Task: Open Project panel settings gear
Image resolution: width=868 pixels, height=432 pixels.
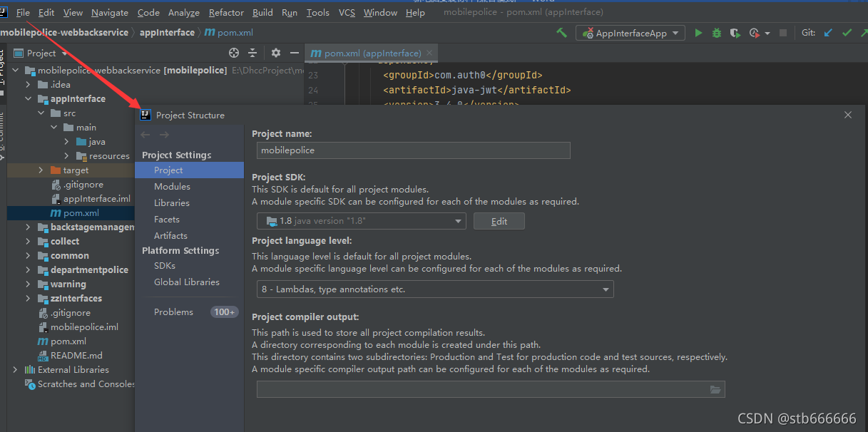Action: click(276, 53)
